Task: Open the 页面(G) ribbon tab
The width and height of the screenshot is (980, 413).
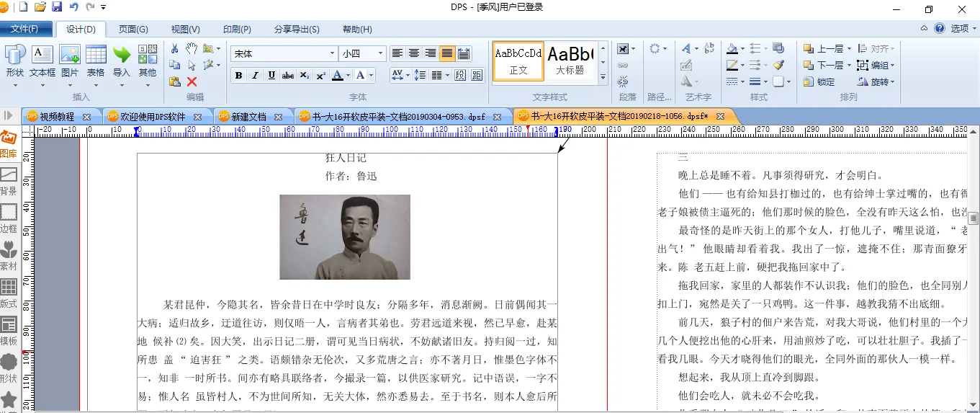Action: 133,30
